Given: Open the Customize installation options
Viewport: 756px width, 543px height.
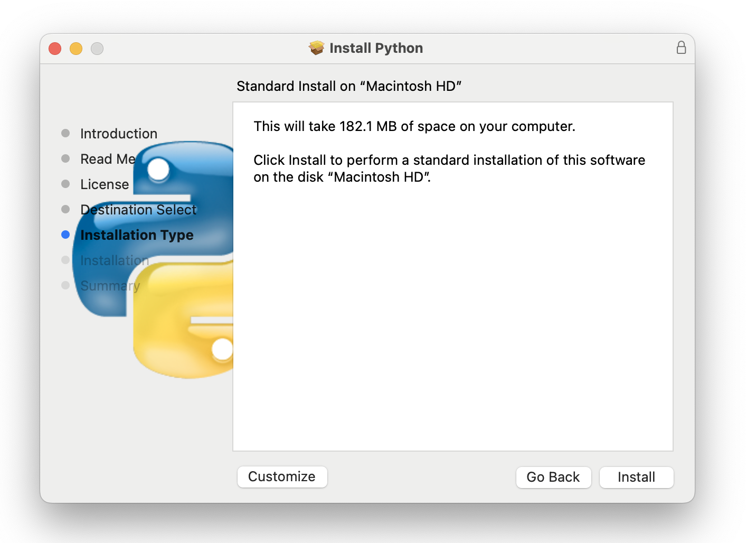Looking at the screenshot, I should pos(282,476).
